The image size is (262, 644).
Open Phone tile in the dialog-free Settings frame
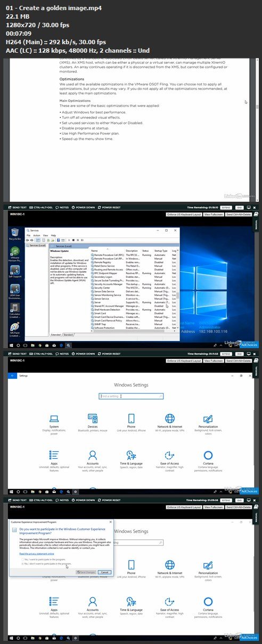131,424
